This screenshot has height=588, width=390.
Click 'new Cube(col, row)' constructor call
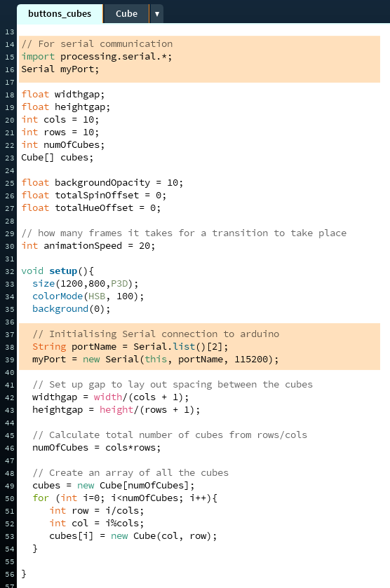162,536
